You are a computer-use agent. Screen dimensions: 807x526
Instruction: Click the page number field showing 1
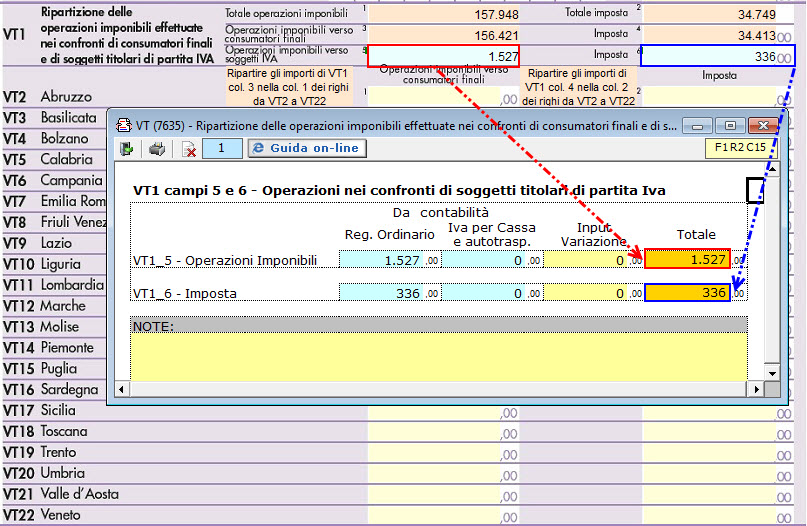click(222, 148)
